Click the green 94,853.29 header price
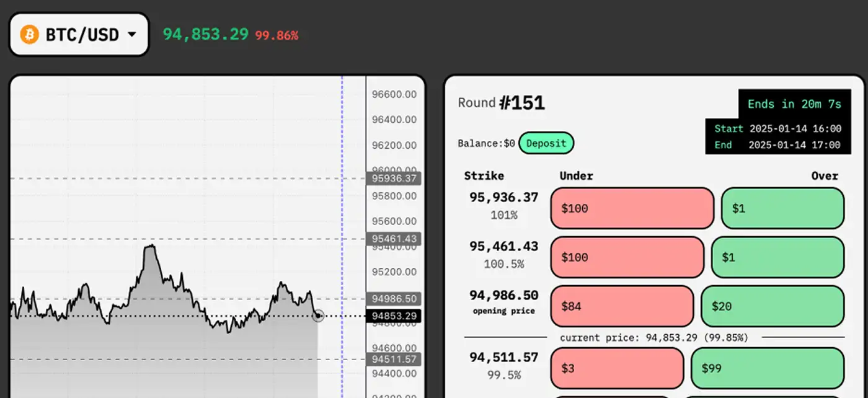This screenshot has height=398, width=868. (x=206, y=34)
